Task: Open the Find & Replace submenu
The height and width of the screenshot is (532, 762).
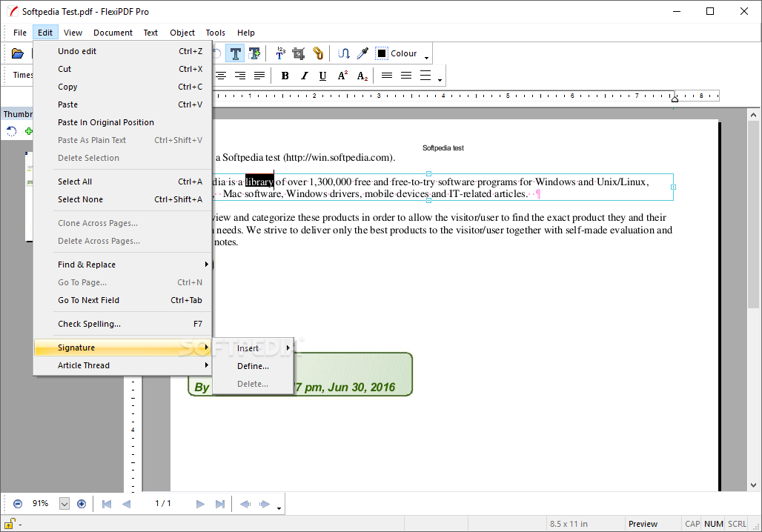Action: tap(122, 265)
